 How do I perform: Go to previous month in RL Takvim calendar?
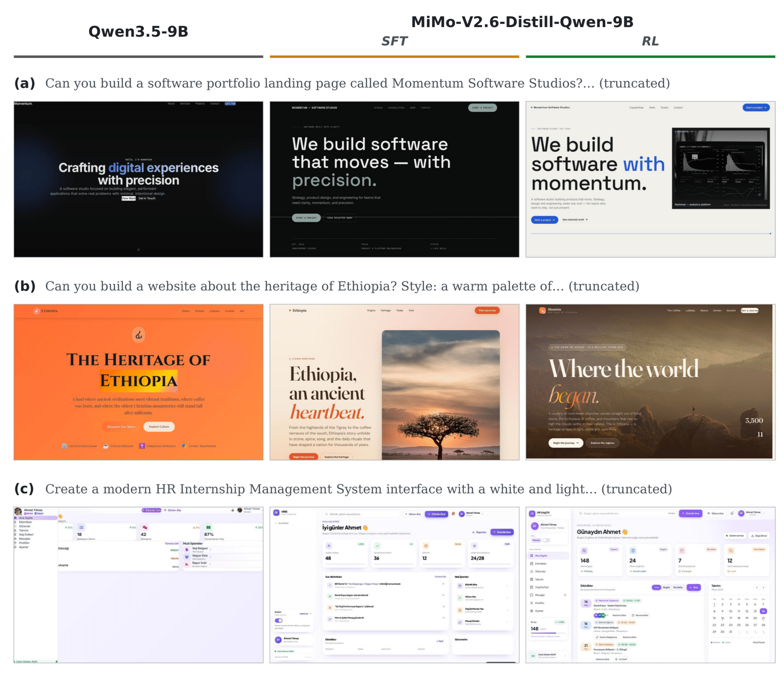(757, 587)
